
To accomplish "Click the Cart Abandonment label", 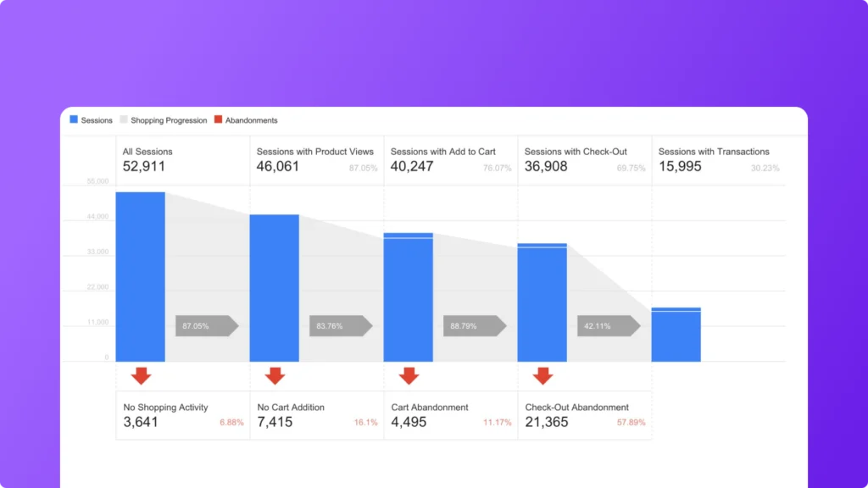I will 430,408.
